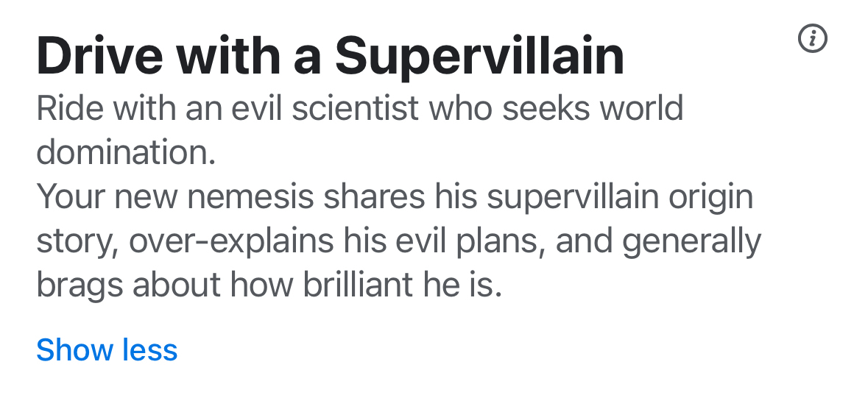Collapse the description with Show less
Screen dimensions: 868x409
[107, 350]
